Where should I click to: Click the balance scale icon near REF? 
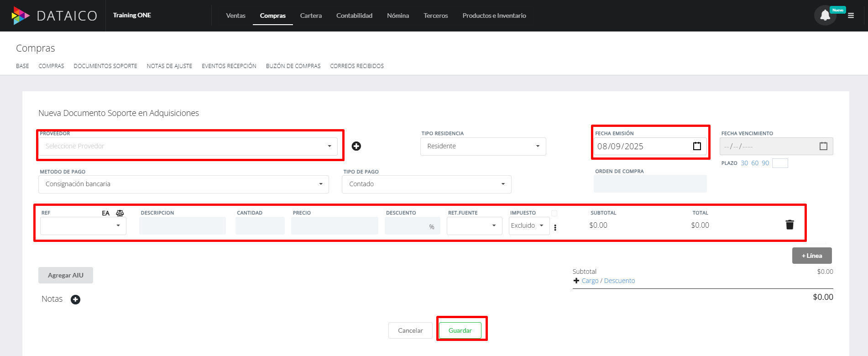pos(120,213)
